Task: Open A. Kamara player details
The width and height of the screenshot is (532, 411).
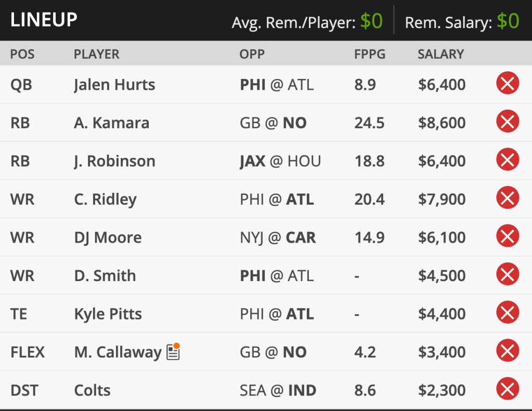Action: tap(111, 123)
